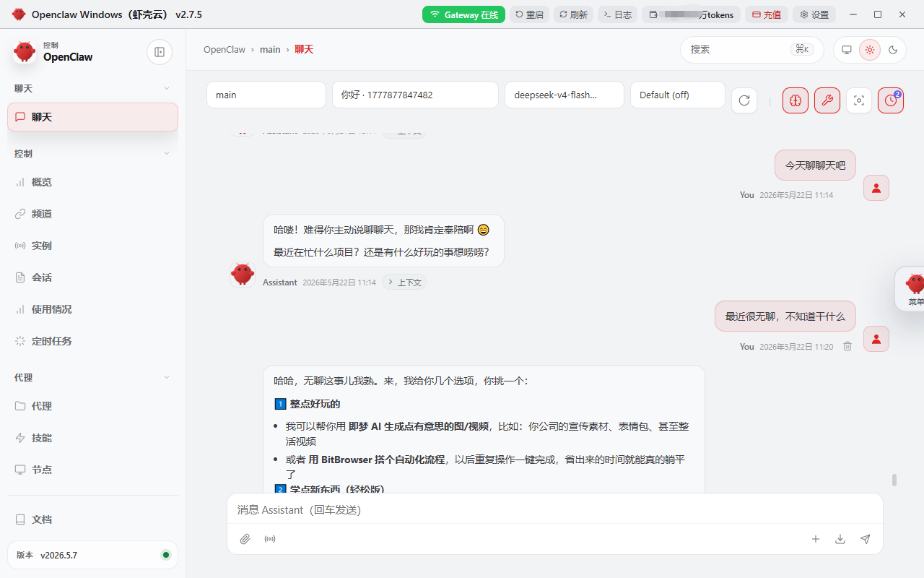Attach a file with paperclip icon
Viewport: 924px width, 578px height.
point(245,539)
